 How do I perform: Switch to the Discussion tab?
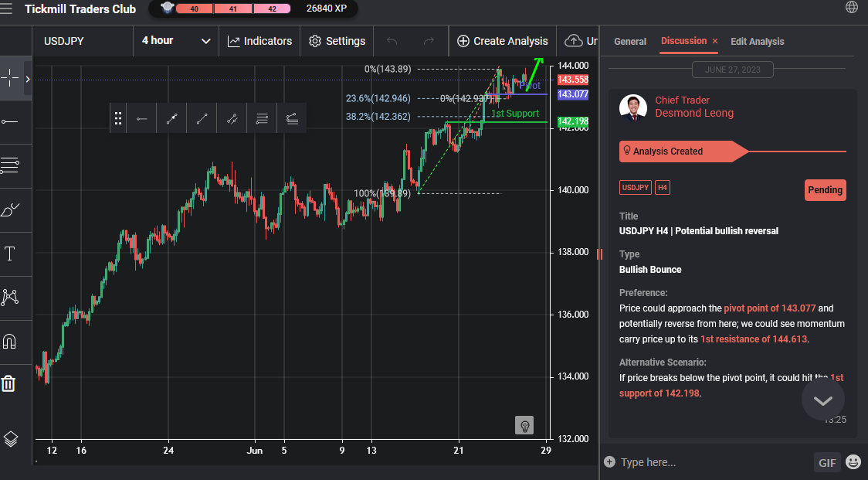tap(683, 41)
